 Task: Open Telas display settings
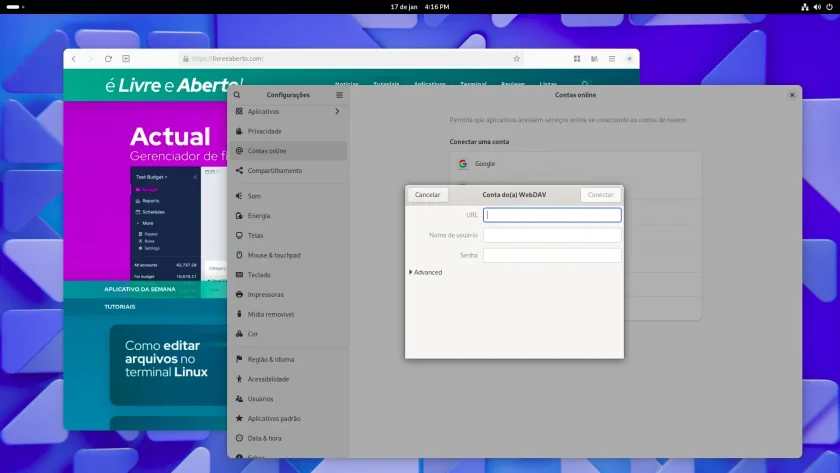pos(288,236)
